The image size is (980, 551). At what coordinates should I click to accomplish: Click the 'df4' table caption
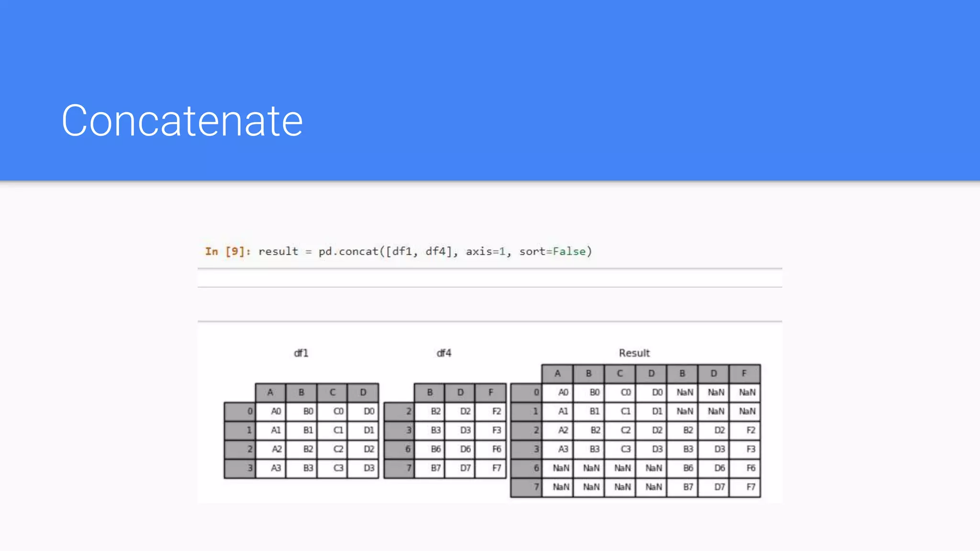444,353
